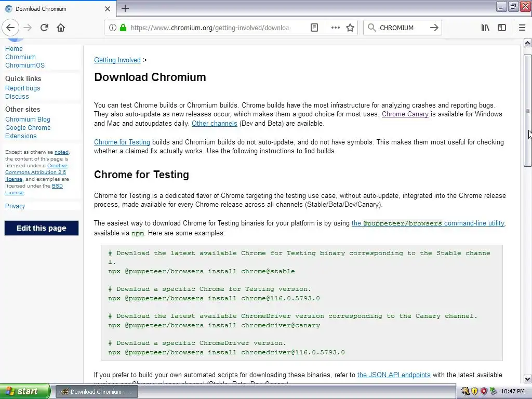Click the 'install chromedriver@canary' command line
The height and width of the screenshot is (399, 532).
[214, 325]
